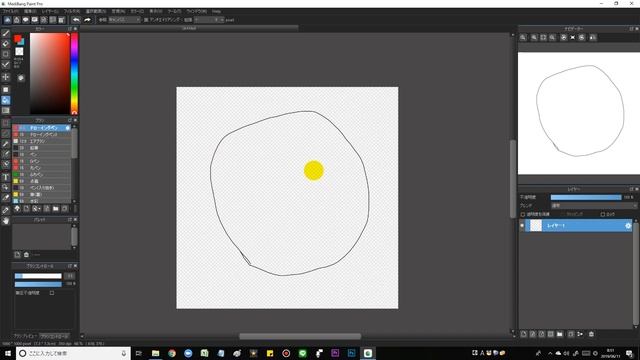Click the Undo arrow in the top toolbar

pos(76,20)
